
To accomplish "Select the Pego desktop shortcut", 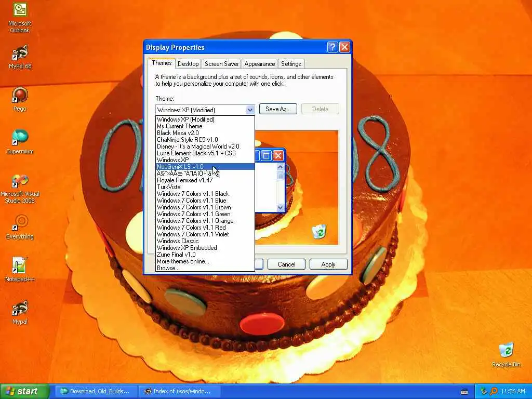I will 20,99.
